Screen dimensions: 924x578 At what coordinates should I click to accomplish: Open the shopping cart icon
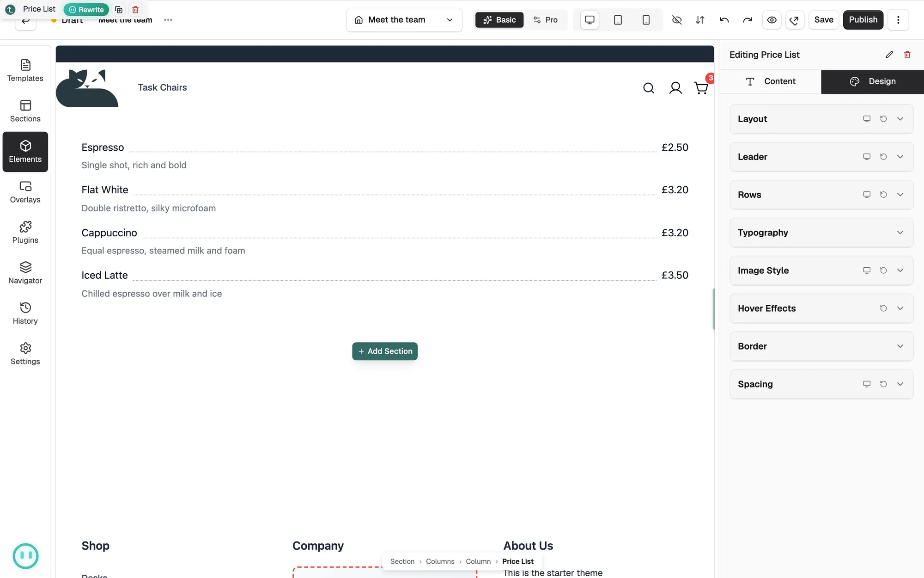pyautogui.click(x=701, y=88)
